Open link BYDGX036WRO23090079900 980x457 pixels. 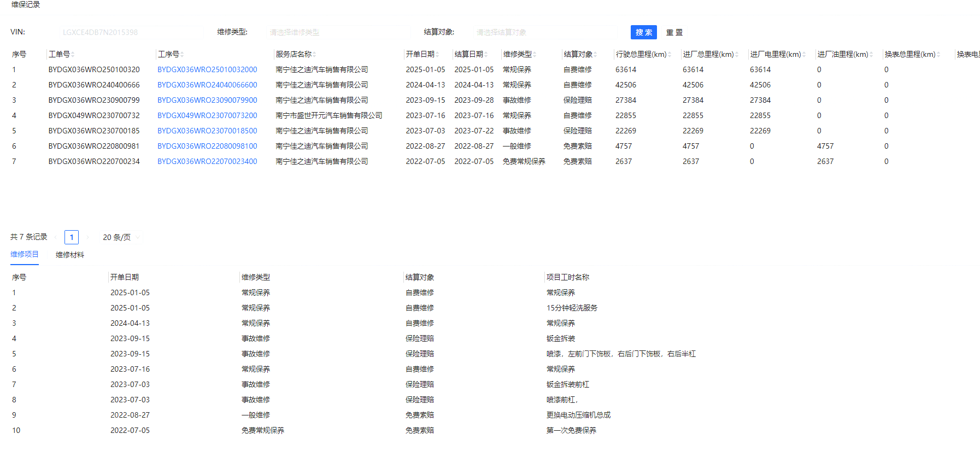pyautogui.click(x=207, y=101)
